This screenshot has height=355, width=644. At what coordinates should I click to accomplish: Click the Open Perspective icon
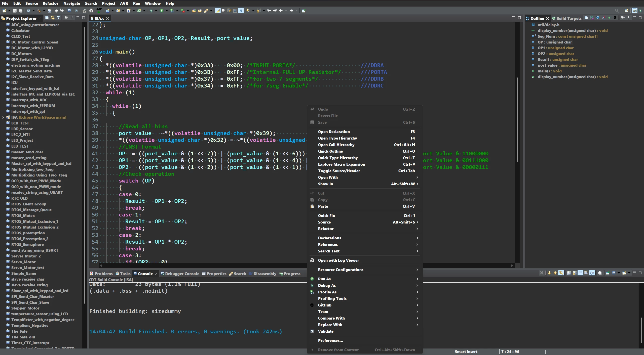click(627, 11)
